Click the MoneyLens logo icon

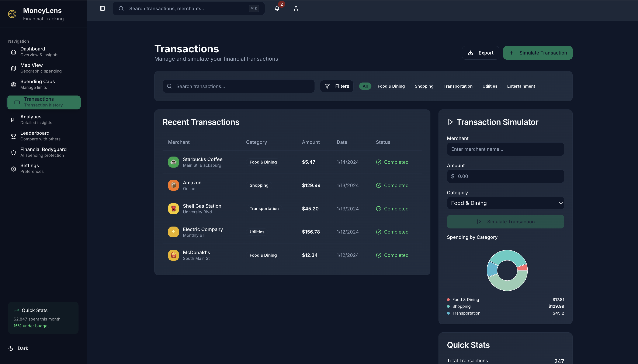[x=12, y=14]
